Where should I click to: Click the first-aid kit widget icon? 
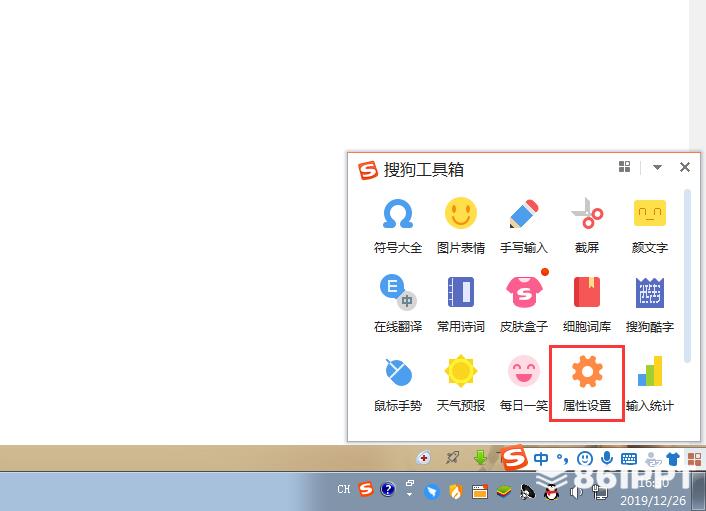tap(423, 458)
